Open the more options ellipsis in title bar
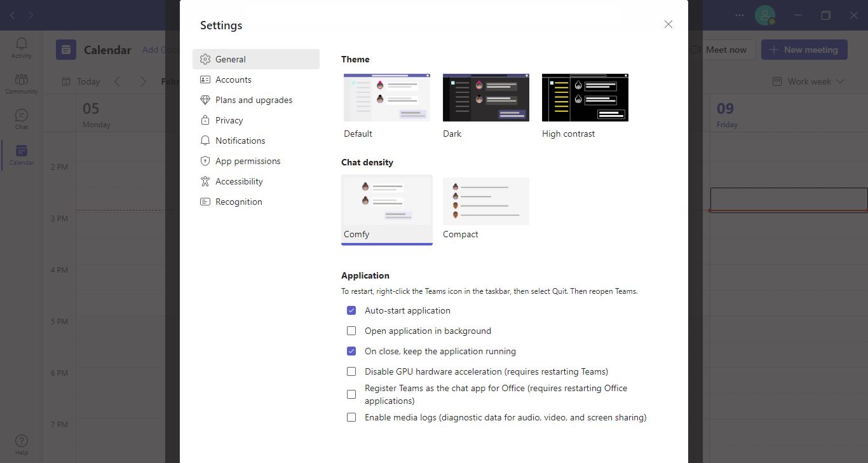This screenshot has width=868, height=463. coord(740,15)
